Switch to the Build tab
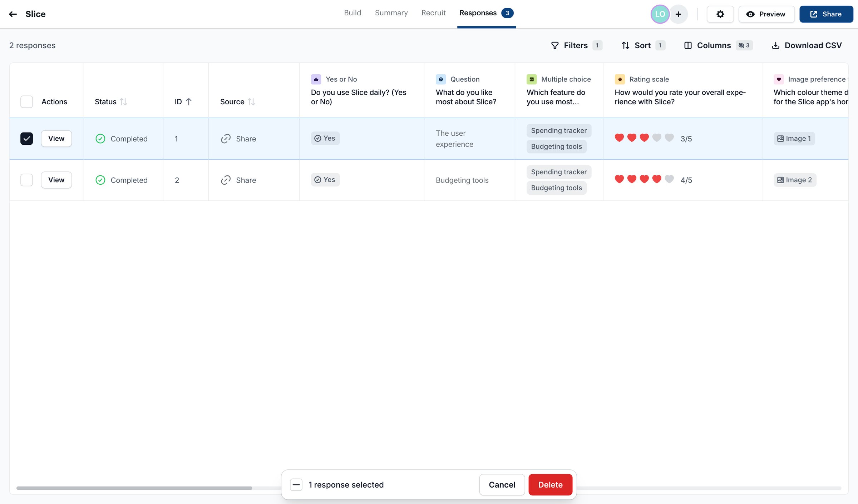 coord(352,13)
